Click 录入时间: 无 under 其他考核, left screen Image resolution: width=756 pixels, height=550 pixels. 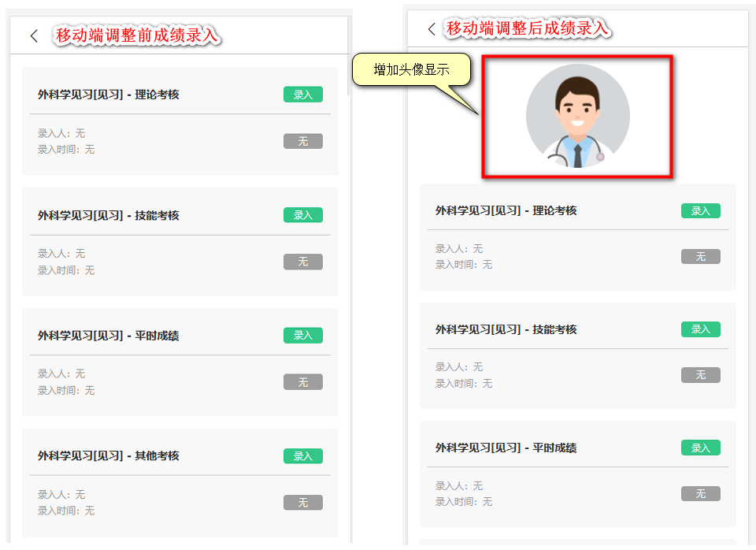(x=66, y=511)
